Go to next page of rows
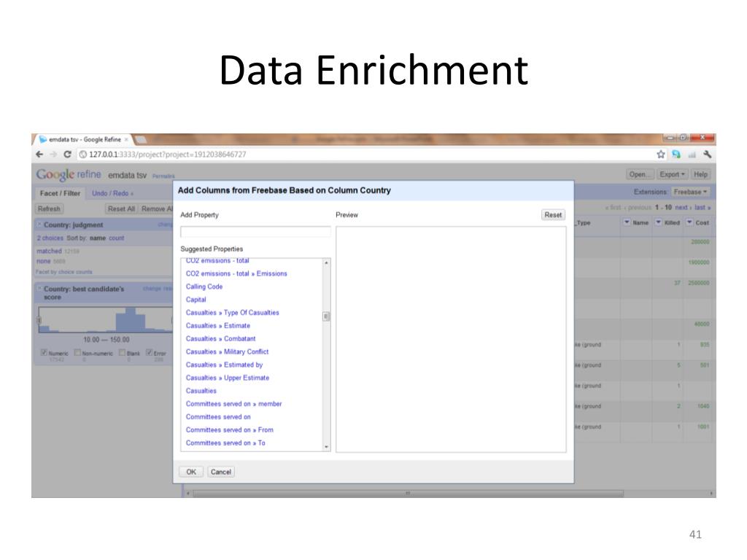Image resolution: width=747 pixels, height=560 pixels. tap(683, 208)
